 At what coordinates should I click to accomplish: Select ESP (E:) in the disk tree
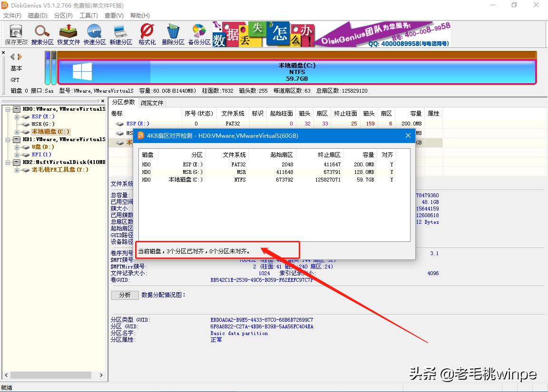coord(43,116)
